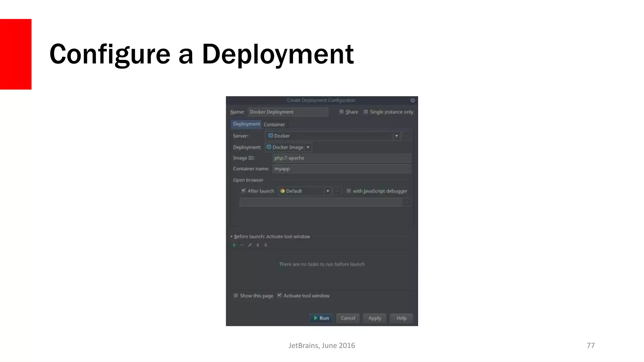The height and width of the screenshot is (362, 644).
Task: Click the browse button next to Server dropdown
Action: (x=406, y=136)
